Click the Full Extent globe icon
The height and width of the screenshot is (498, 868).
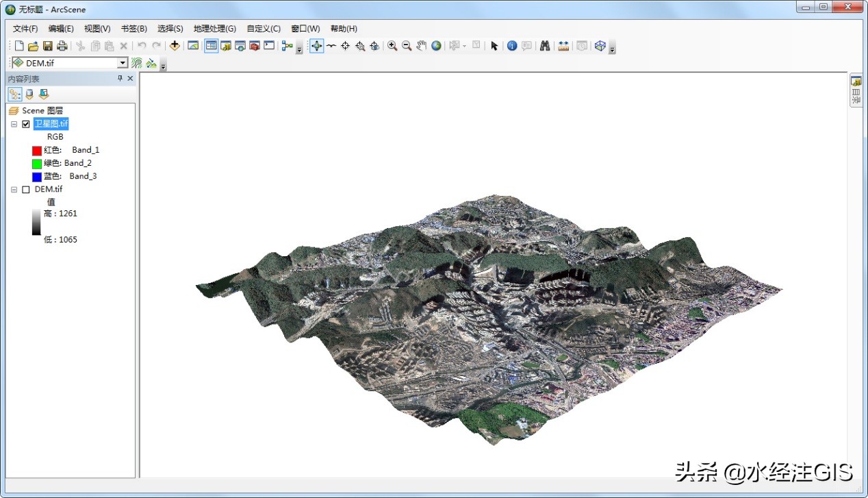click(x=436, y=46)
